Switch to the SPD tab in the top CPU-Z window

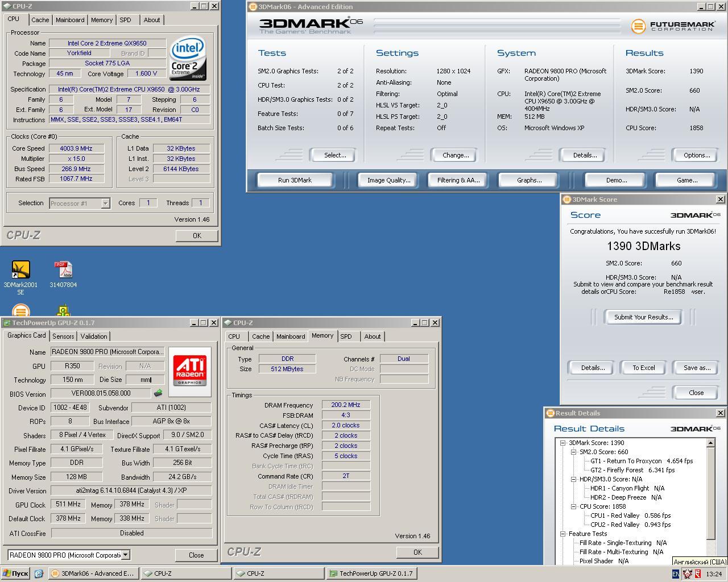125,20
